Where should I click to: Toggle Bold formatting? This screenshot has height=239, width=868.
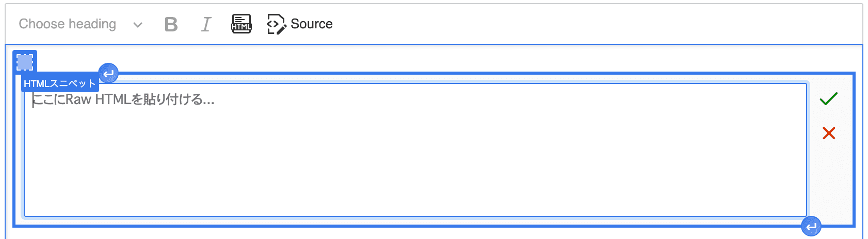tap(171, 24)
